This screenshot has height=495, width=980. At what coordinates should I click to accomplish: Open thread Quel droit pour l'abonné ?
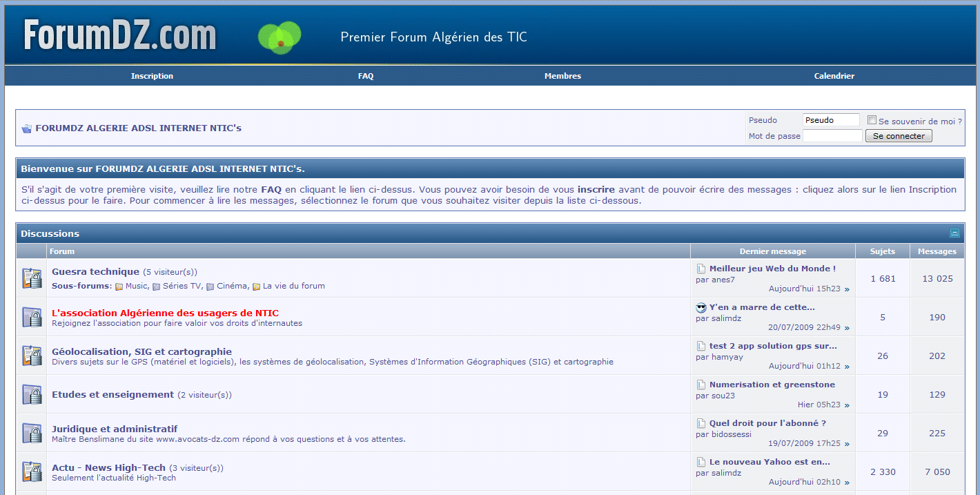coord(767,423)
